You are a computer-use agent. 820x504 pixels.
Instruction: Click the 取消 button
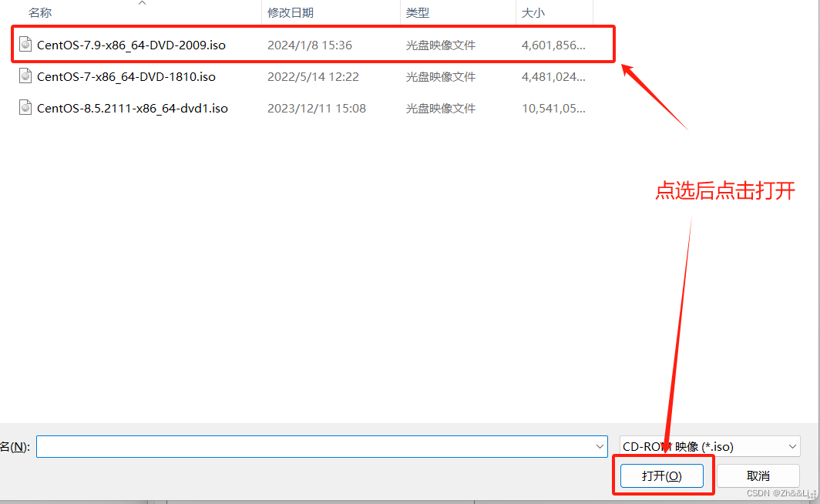click(758, 475)
